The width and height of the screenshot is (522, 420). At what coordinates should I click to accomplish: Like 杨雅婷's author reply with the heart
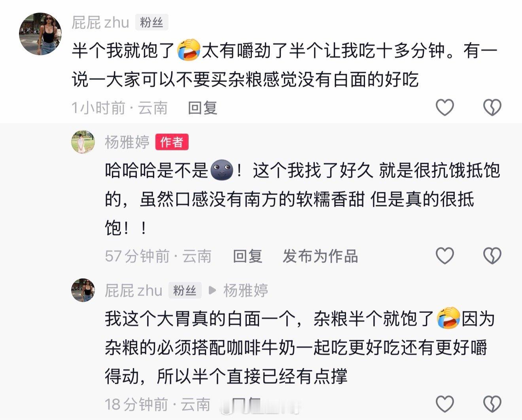point(444,256)
